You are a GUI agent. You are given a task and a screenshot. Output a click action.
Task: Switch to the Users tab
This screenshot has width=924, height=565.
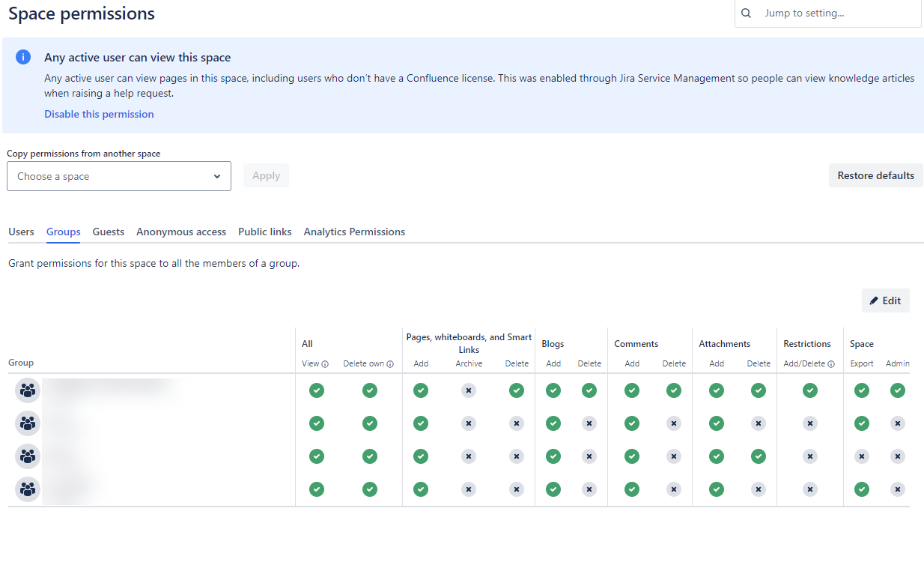click(21, 232)
